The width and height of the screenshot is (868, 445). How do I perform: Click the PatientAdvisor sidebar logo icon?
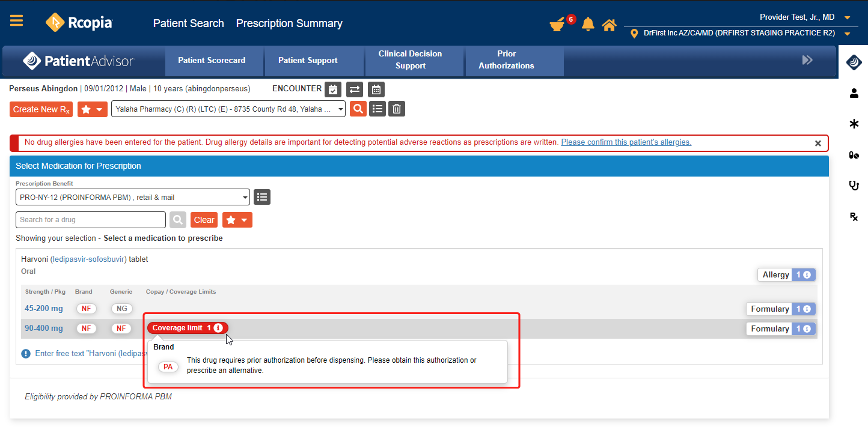(x=854, y=62)
